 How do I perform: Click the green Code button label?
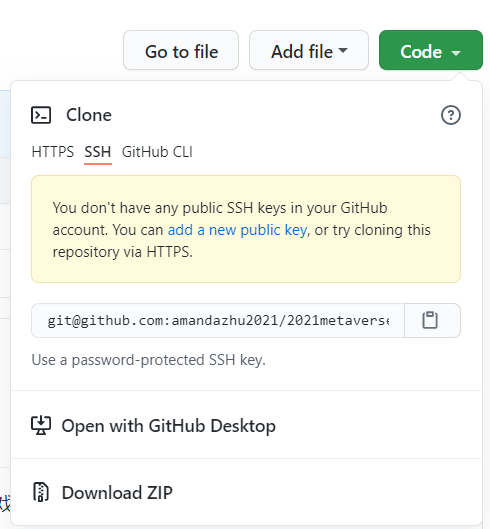click(x=421, y=52)
